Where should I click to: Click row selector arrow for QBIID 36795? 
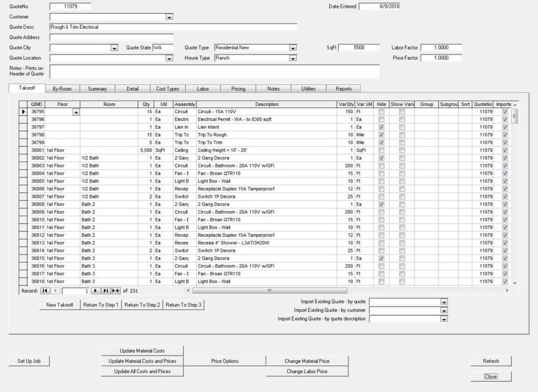23,112
